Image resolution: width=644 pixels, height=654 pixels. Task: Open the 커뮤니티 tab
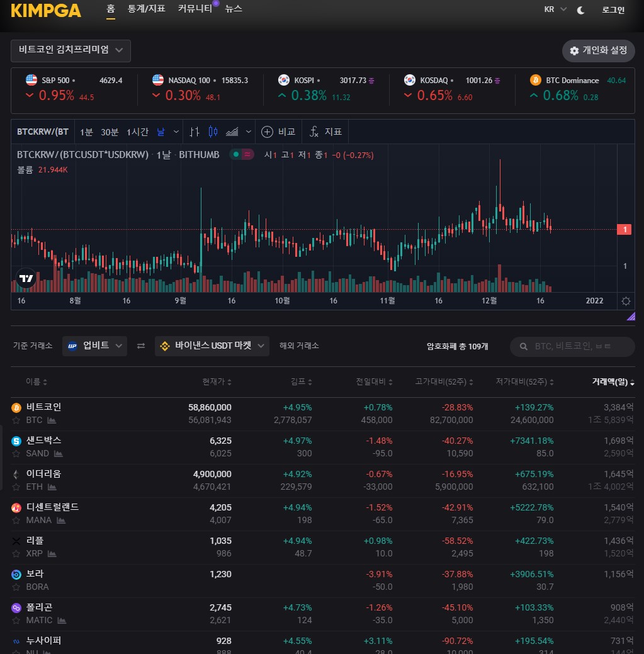195,9
